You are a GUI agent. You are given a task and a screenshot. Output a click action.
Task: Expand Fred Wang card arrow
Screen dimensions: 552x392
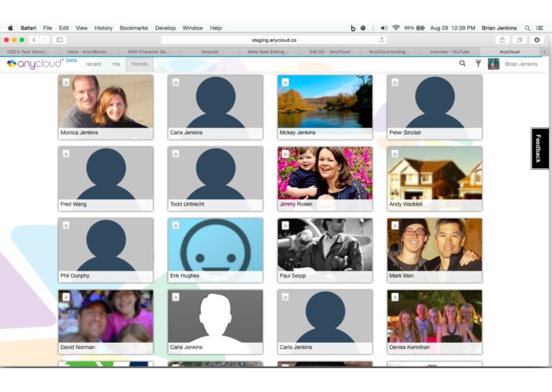point(66,154)
